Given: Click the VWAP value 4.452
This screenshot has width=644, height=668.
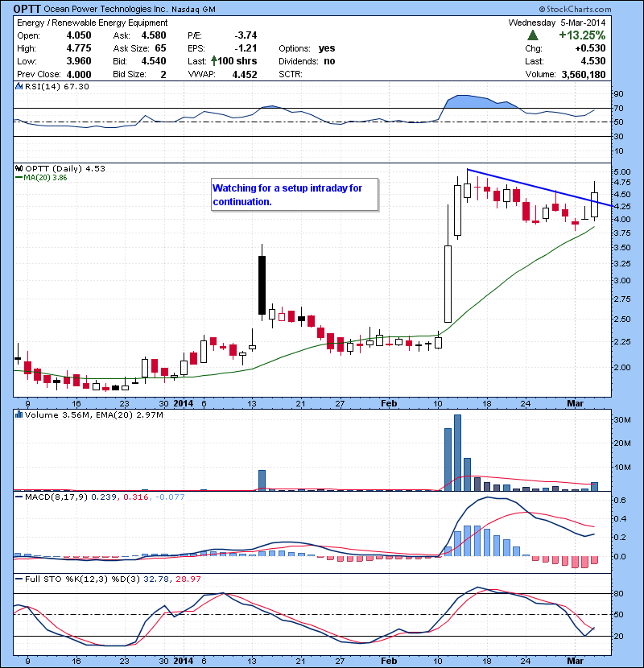Looking at the screenshot, I should pyautogui.click(x=245, y=75).
